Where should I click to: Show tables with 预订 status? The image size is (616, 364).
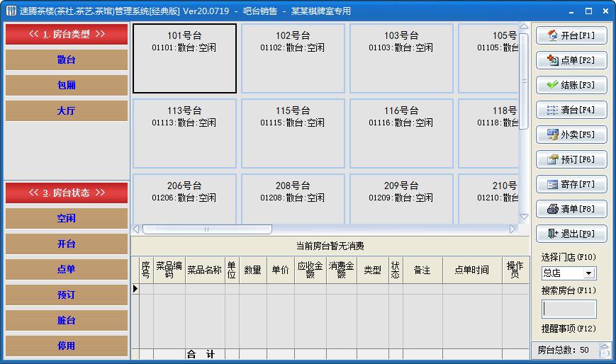[67, 295]
